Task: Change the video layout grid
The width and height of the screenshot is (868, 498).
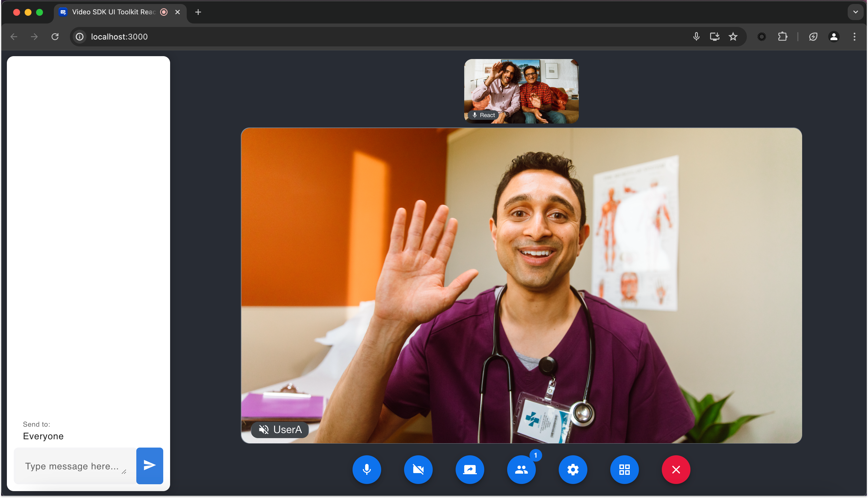Action: click(624, 469)
